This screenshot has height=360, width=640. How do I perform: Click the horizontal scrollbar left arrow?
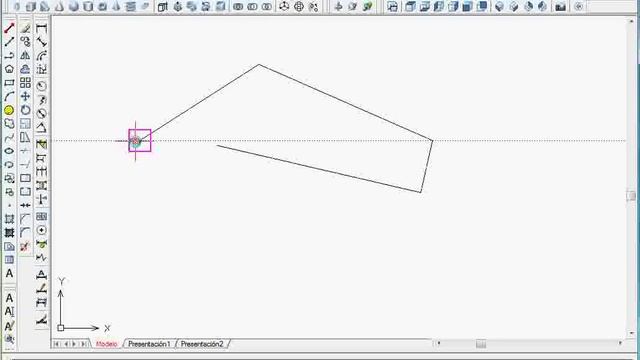tap(439, 344)
